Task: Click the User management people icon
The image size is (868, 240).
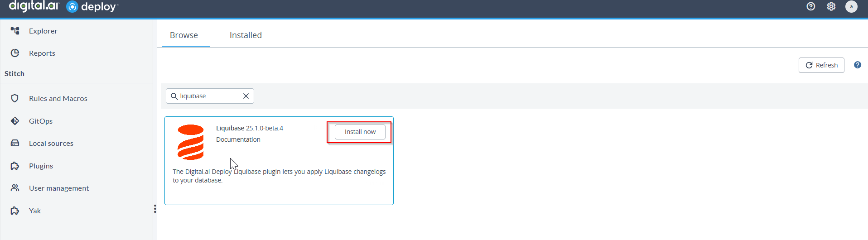Action: [15, 188]
